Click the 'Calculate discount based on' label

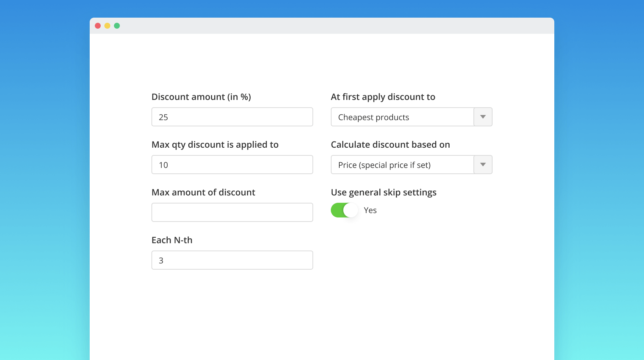390,145
